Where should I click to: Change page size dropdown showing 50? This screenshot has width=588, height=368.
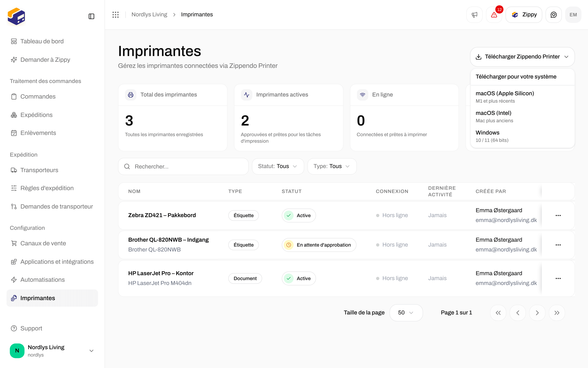click(406, 313)
